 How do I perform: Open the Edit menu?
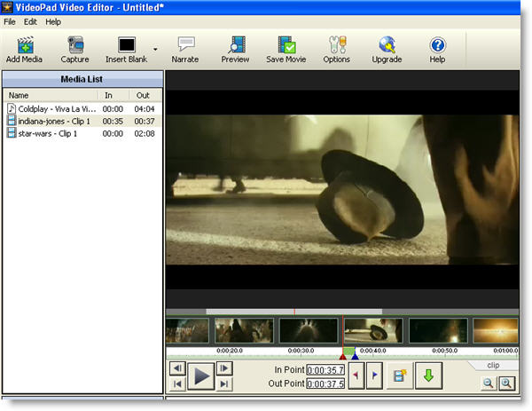click(31, 21)
